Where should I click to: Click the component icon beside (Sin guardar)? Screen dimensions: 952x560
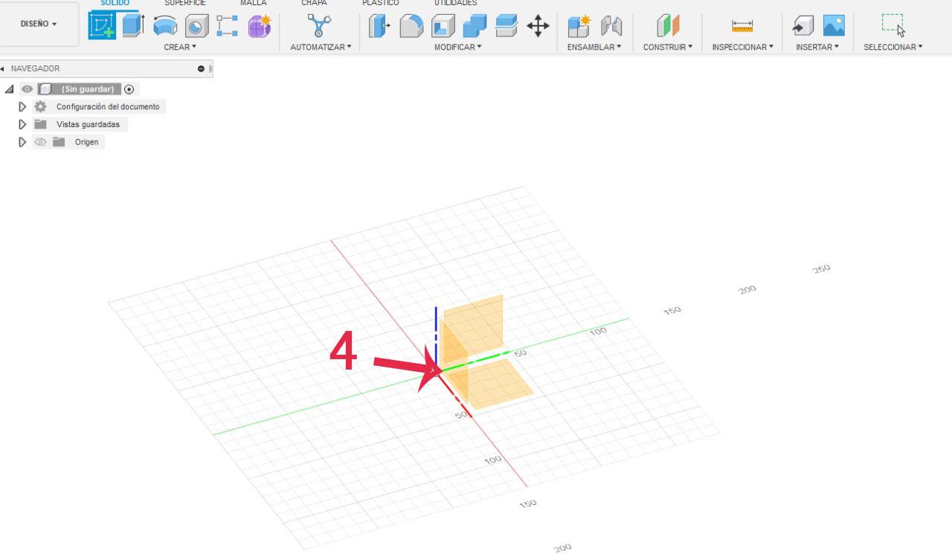[45, 89]
